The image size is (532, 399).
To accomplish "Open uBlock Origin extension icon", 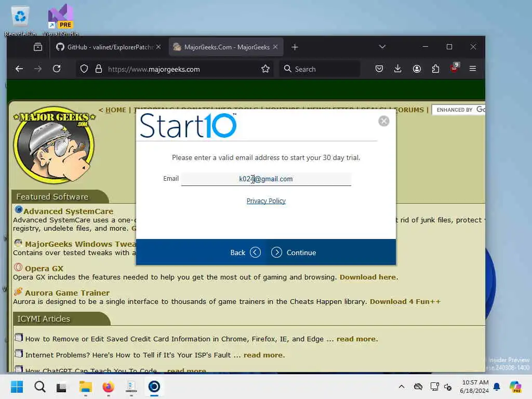I will [454, 68].
